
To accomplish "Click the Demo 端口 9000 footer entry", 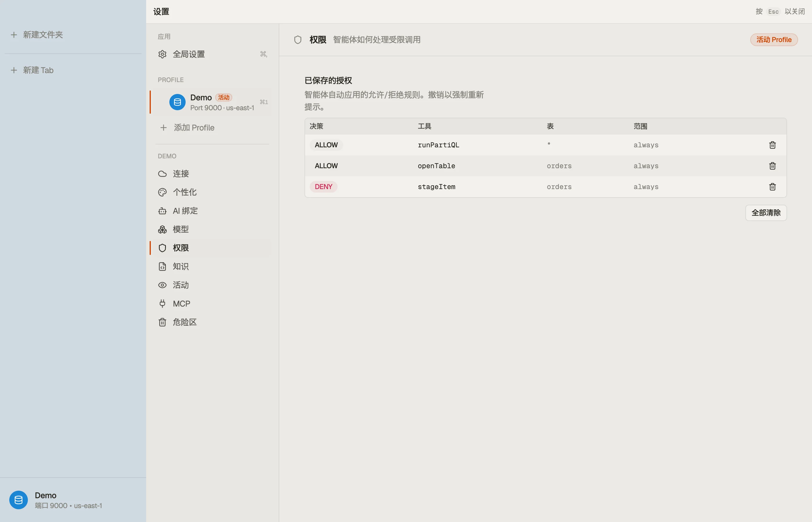I will 73,500.
